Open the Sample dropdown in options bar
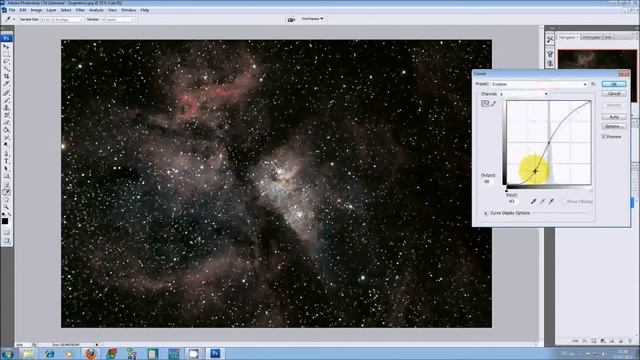 tap(118, 20)
